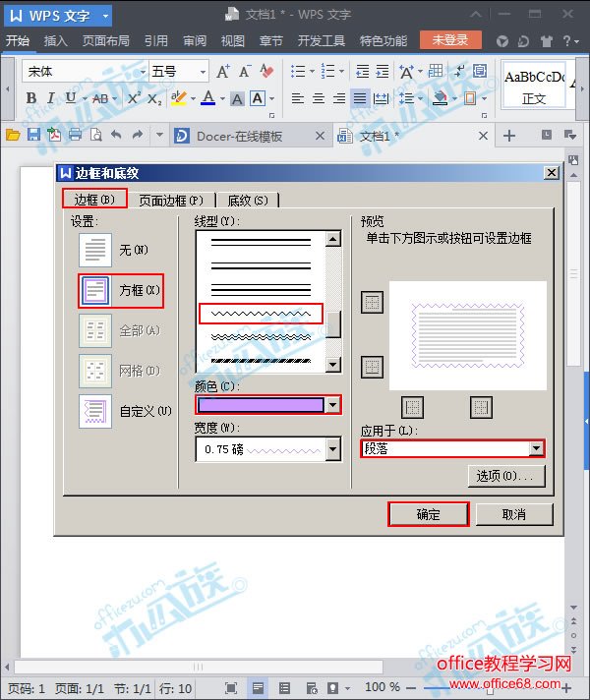Apply superscript formatting
590x700 pixels.
[134, 97]
